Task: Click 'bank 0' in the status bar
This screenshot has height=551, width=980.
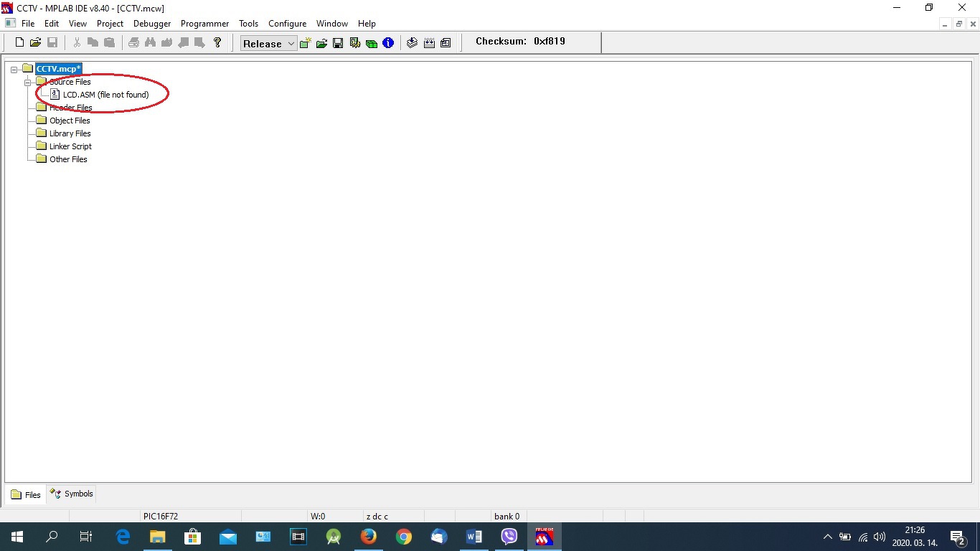Action: point(507,516)
